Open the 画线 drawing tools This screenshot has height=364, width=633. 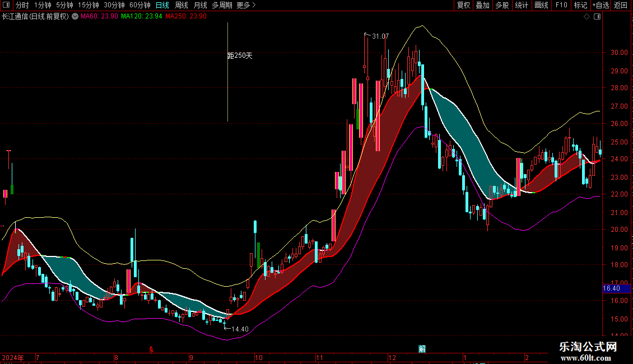coord(541,5)
